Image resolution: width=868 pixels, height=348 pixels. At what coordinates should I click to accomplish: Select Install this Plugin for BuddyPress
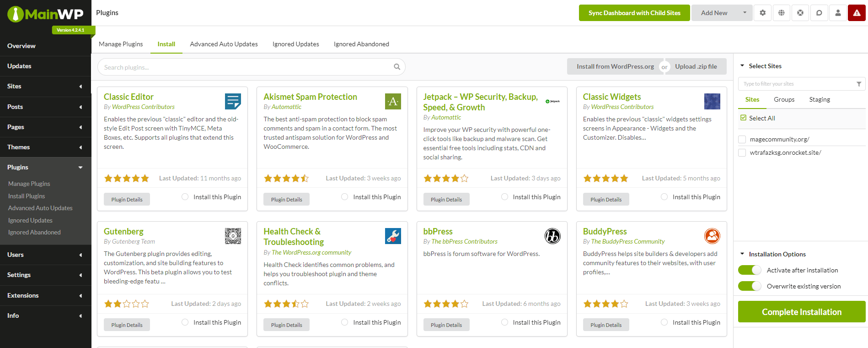point(664,322)
